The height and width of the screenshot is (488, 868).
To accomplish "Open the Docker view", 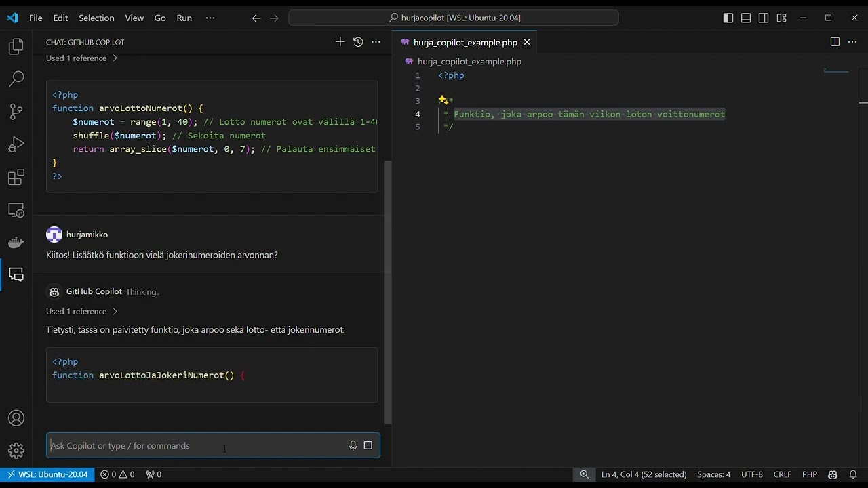I will pos(16,243).
